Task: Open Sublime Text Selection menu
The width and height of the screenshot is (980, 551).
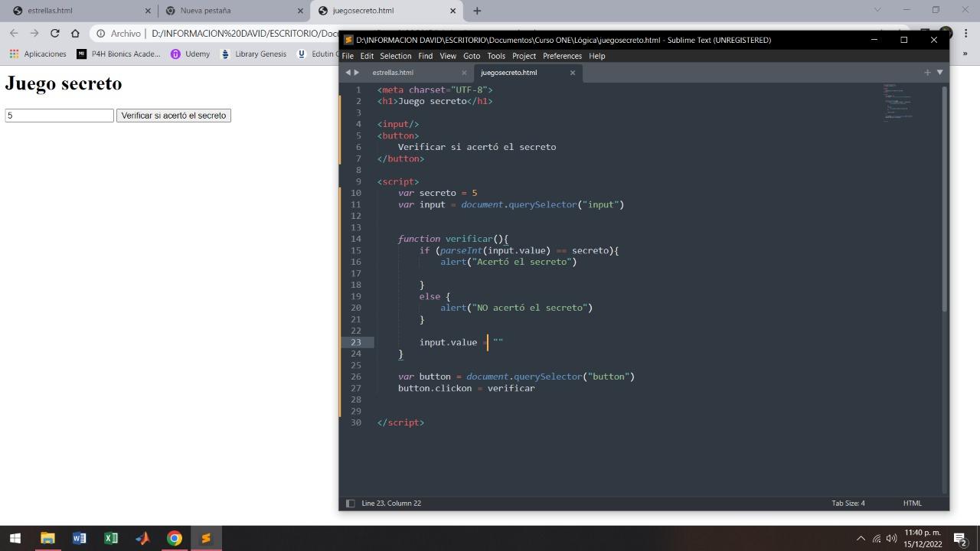Action: 396,56
